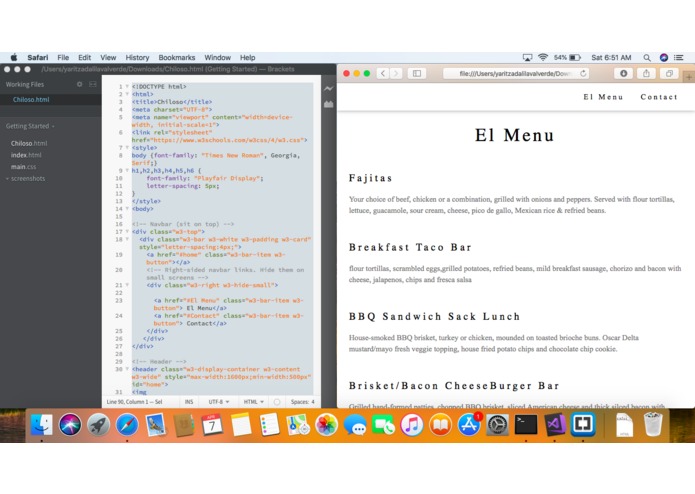This screenshot has height=494, width=695.
Task: Click the Line 90, Column 1 cursor position indicator
Action: pos(134,402)
